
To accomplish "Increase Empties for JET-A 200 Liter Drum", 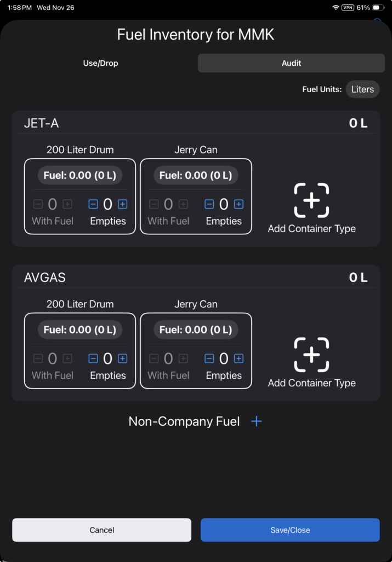I will click(x=123, y=204).
